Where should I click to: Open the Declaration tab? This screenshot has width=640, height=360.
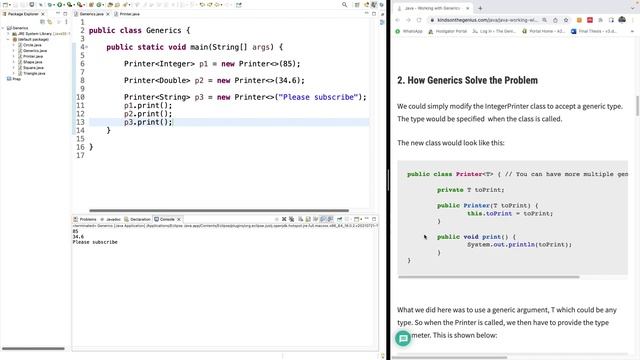(137, 219)
